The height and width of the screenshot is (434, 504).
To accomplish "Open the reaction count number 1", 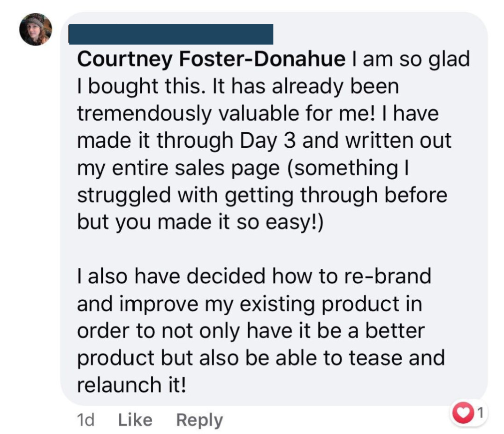I will tap(480, 412).
